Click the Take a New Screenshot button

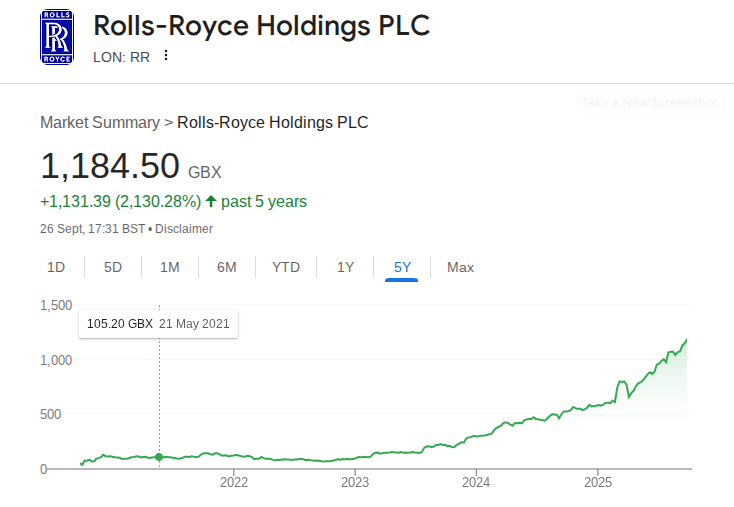point(650,102)
